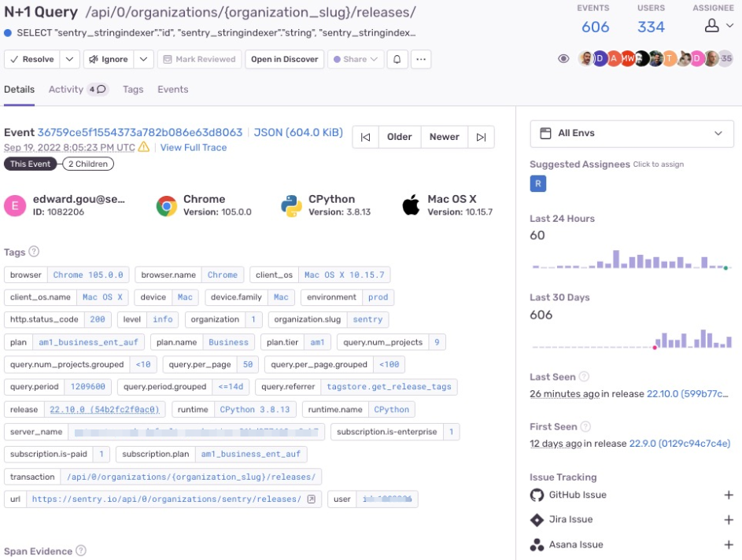Click the url tag value sentry.io releases
742x560 pixels.
[x=167, y=499]
